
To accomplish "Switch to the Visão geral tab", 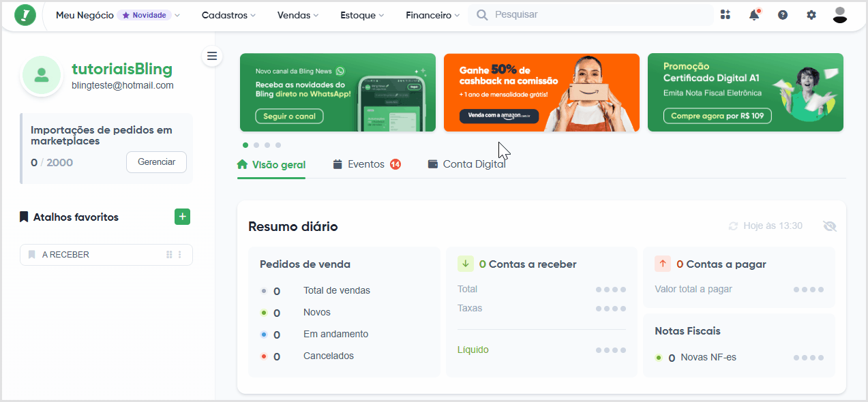I will coord(271,165).
